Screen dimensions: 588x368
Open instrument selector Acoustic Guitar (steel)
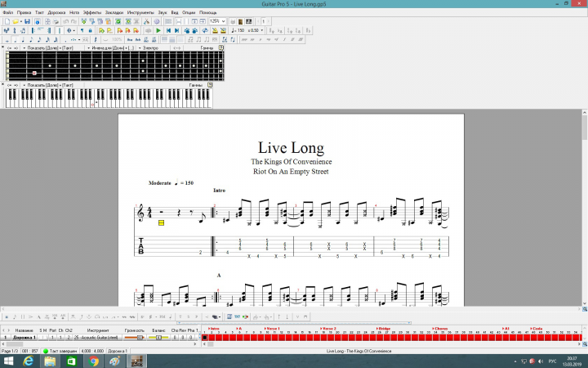tap(97, 338)
